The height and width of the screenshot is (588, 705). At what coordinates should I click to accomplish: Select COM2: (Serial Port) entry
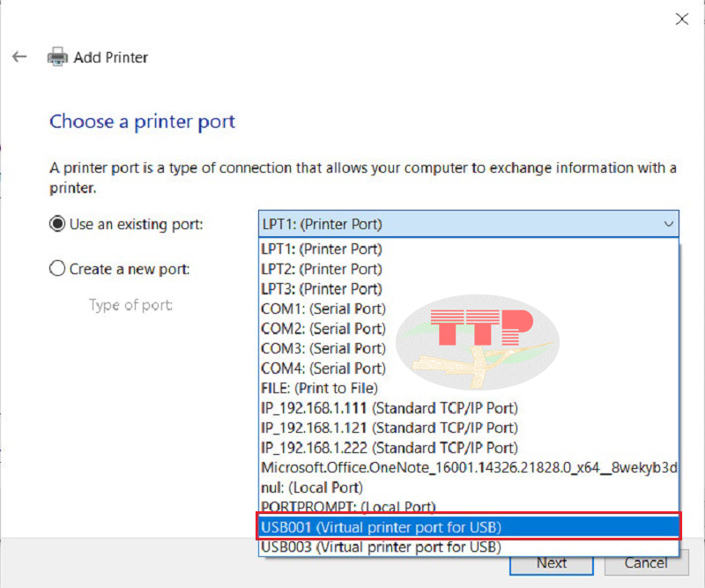click(469, 329)
